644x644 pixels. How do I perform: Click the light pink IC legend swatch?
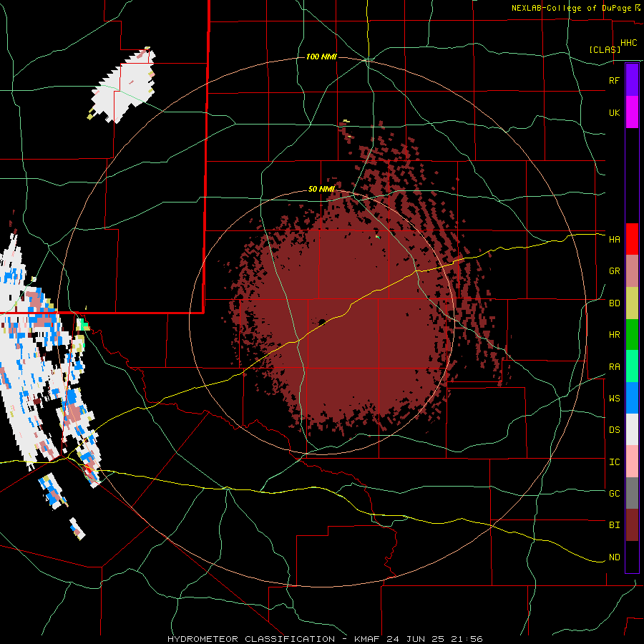click(632, 462)
